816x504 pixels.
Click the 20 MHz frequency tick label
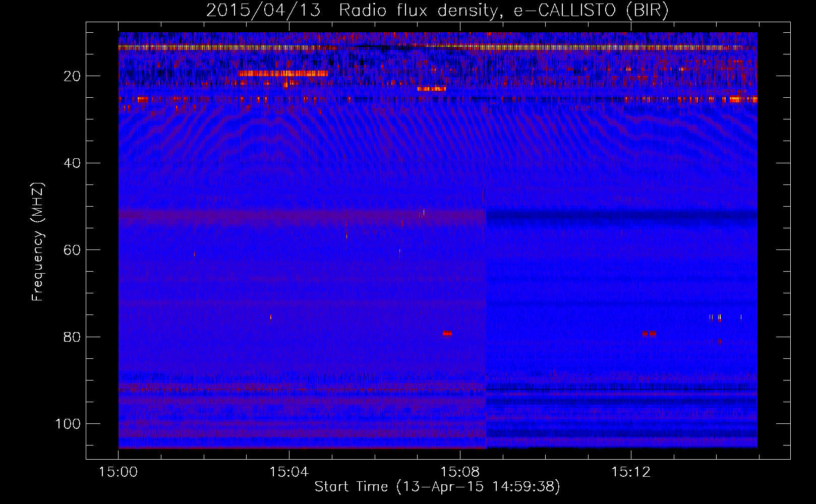click(73, 76)
